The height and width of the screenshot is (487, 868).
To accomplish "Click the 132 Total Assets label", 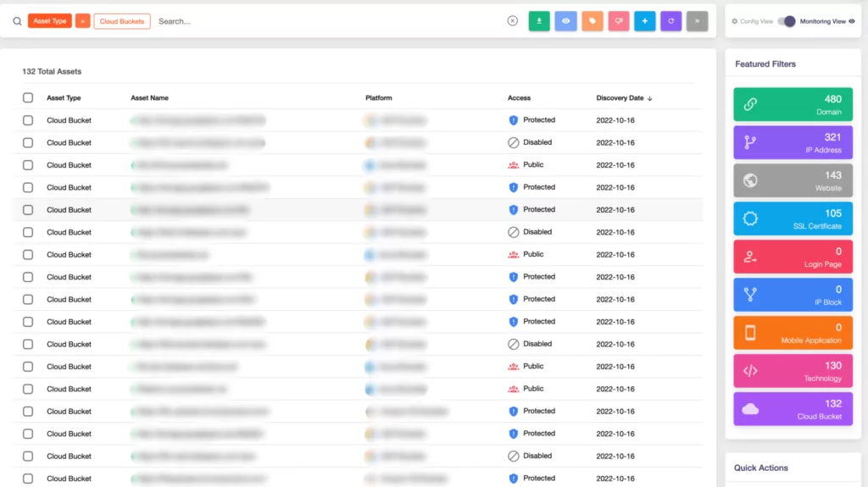I will tap(52, 71).
